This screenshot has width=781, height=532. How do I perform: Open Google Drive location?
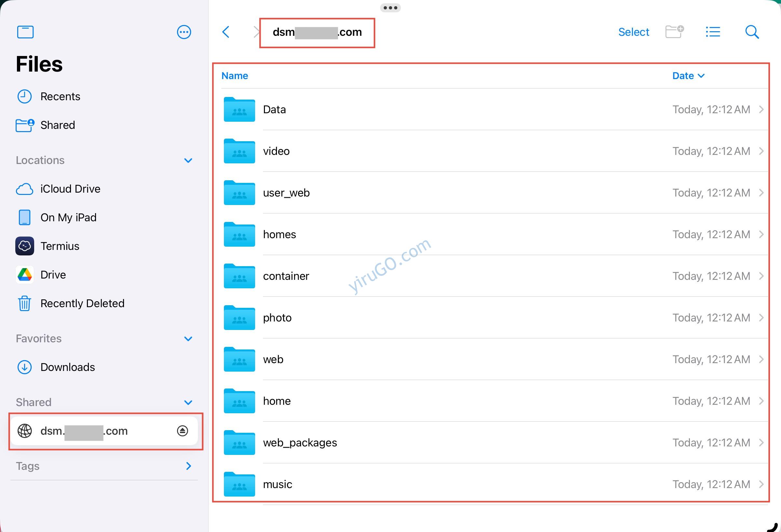(x=53, y=275)
